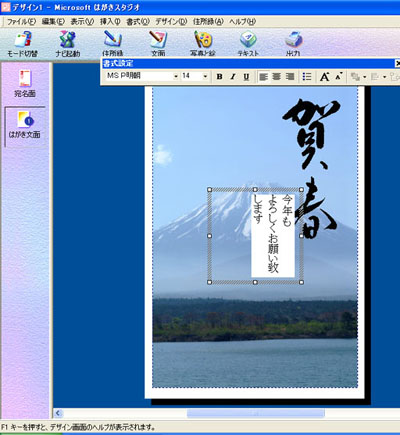Select the 文面 message design icon
Screen dimensions: 400x435
click(x=158, y=43)
